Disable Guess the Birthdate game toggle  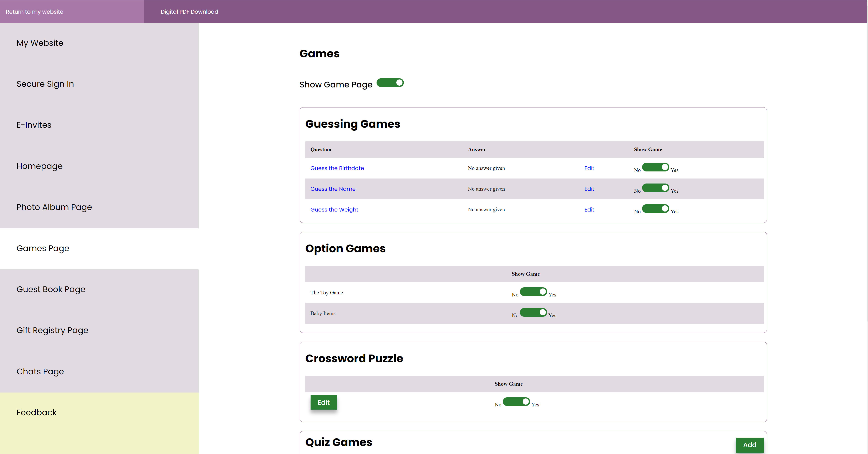(x=655, y=167)
